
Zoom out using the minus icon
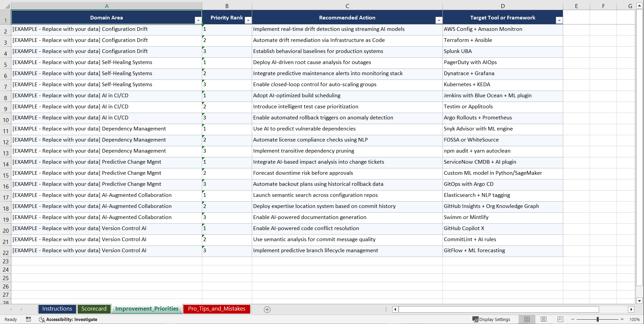(573, 319)
